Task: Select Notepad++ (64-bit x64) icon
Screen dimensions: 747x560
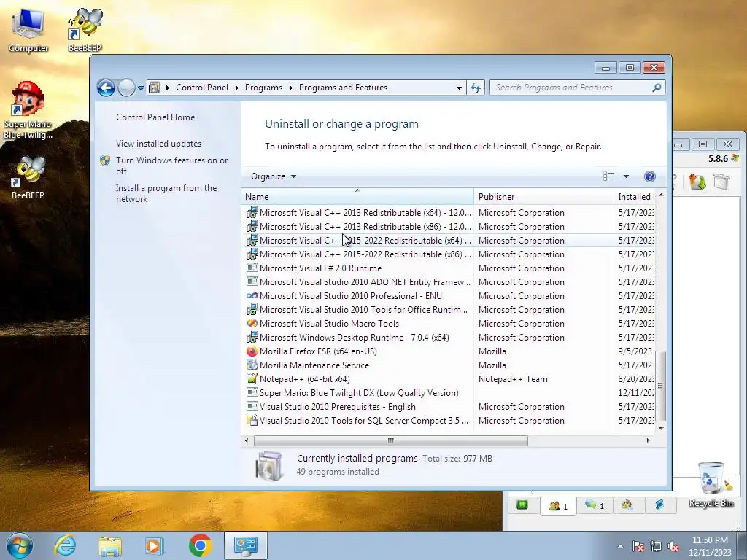Action: [x=252, y=379]
